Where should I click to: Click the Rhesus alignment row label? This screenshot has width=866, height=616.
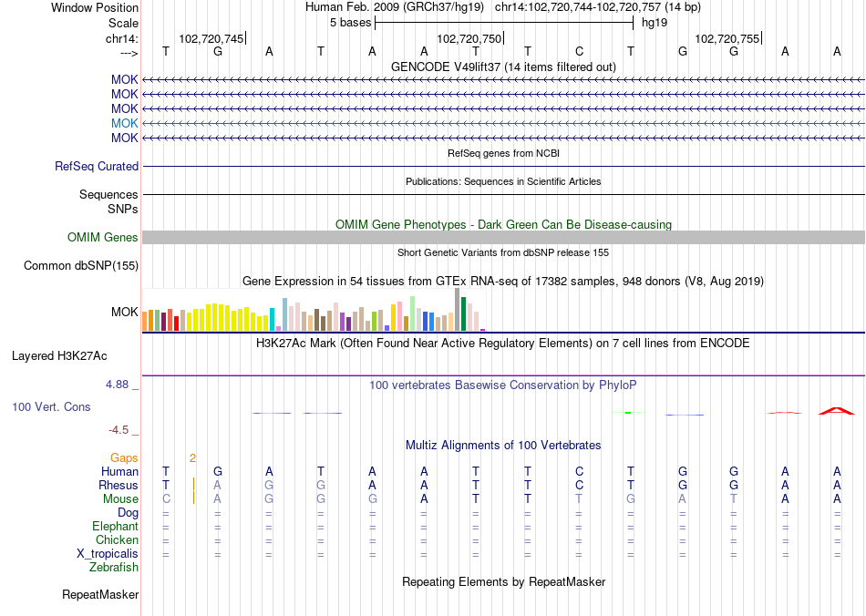tap(119, 485)
